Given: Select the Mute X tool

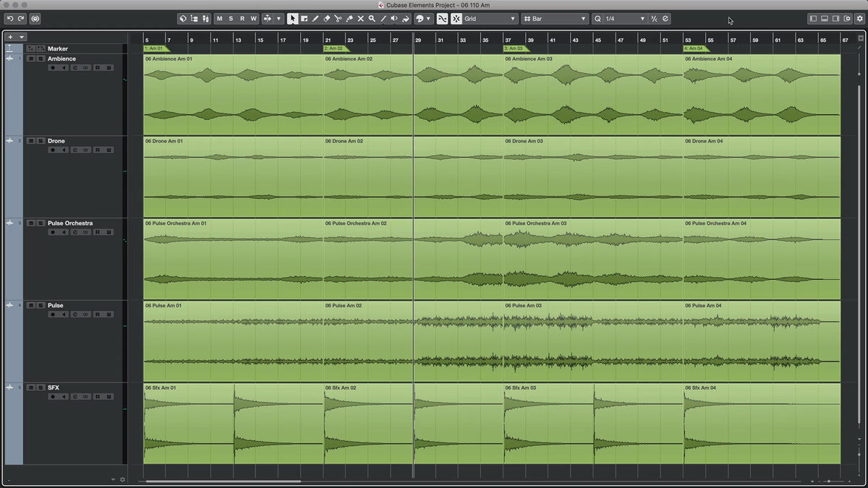Looking at the screenshot, I should click(360, 19).
